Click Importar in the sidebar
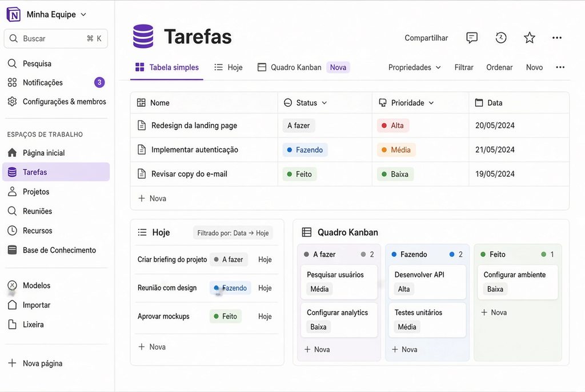Viewport: 585px width, 392px height. tap(29, 305)
